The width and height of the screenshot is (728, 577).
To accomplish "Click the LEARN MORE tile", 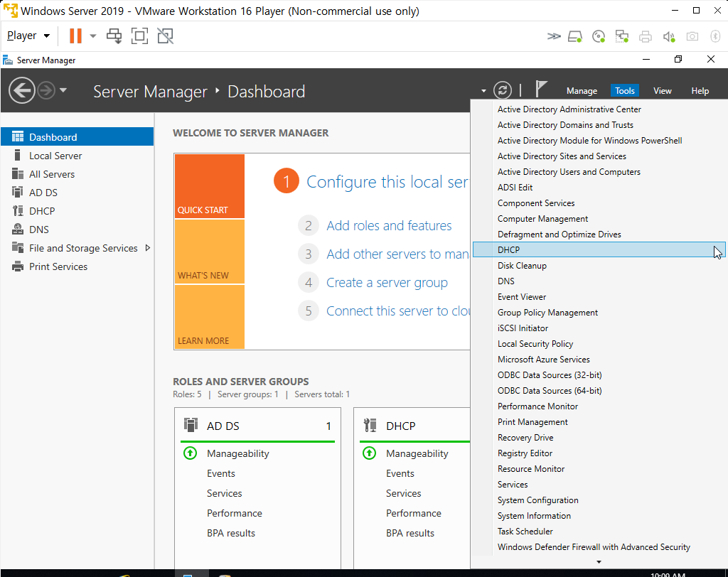I will coord(210,317).
